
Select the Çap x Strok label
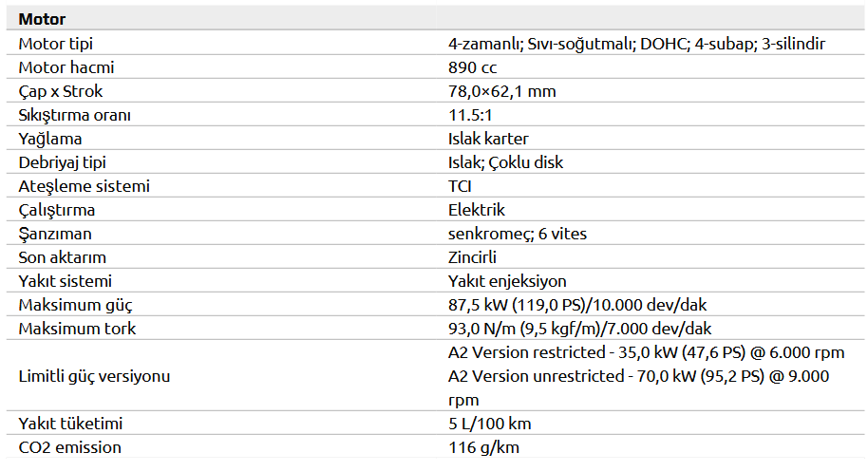tap(61, 91)
